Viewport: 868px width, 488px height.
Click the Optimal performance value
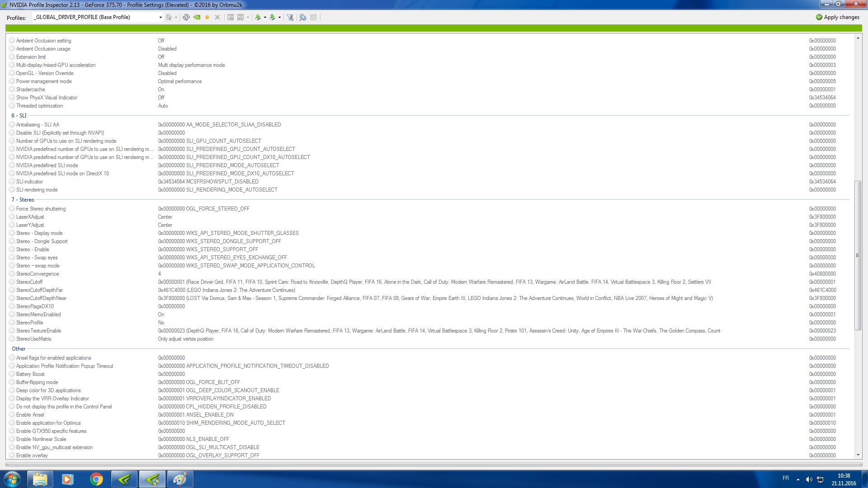(180, 81)
